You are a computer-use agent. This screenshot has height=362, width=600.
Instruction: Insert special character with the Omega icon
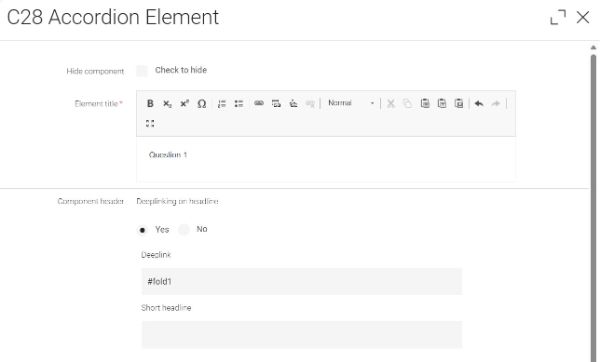point(202,103)
